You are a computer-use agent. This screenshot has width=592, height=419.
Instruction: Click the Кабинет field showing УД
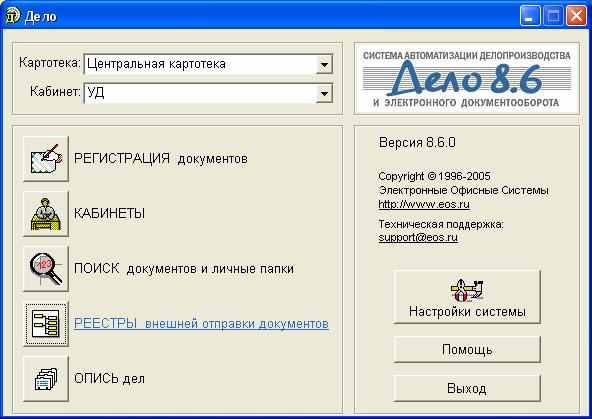coord(208,93)
